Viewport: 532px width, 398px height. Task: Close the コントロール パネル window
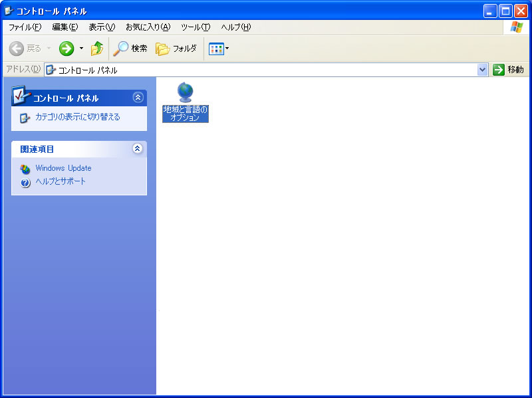521,11
